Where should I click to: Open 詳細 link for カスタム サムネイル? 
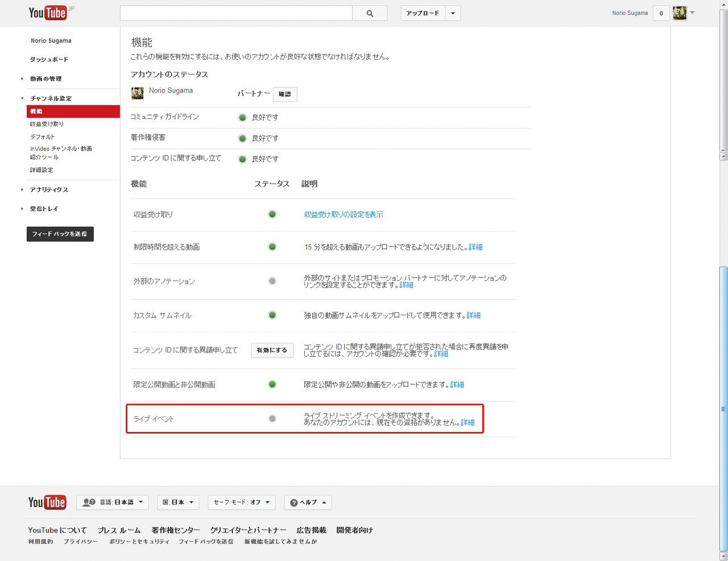click(x=473, y=315)
